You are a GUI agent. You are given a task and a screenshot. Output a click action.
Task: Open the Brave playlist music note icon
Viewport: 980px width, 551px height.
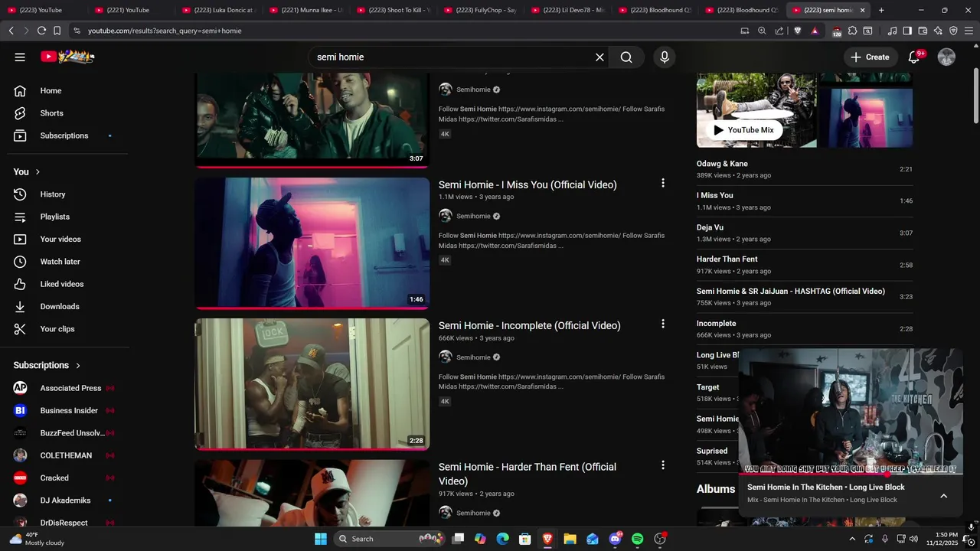coord(892,31)
